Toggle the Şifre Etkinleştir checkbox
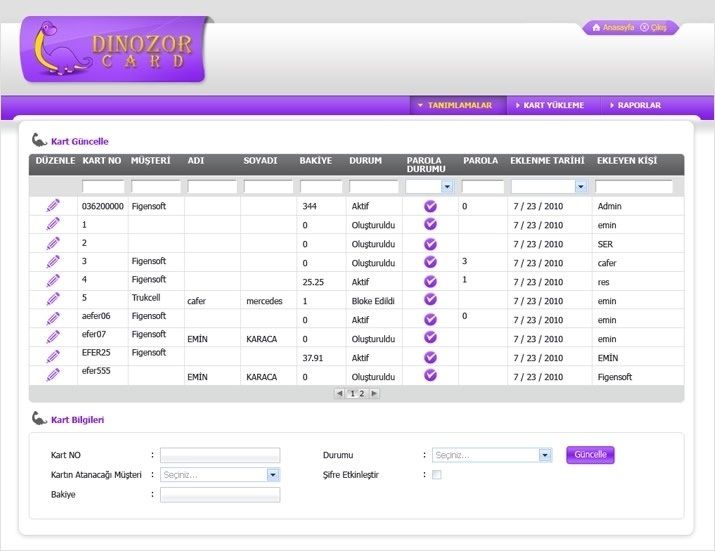The image size is (715, 551). (x=436, y=475)
